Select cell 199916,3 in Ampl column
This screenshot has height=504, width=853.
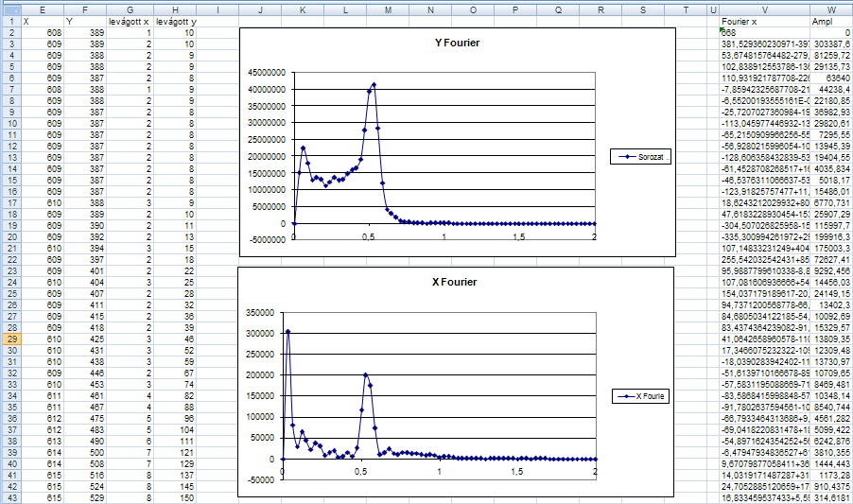[831, 237]
